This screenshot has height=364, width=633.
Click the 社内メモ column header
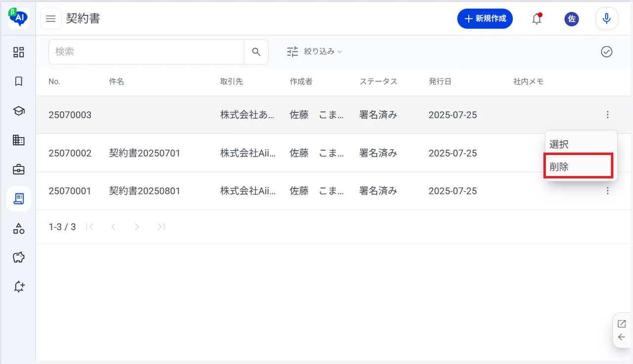(x=529, y=81)
